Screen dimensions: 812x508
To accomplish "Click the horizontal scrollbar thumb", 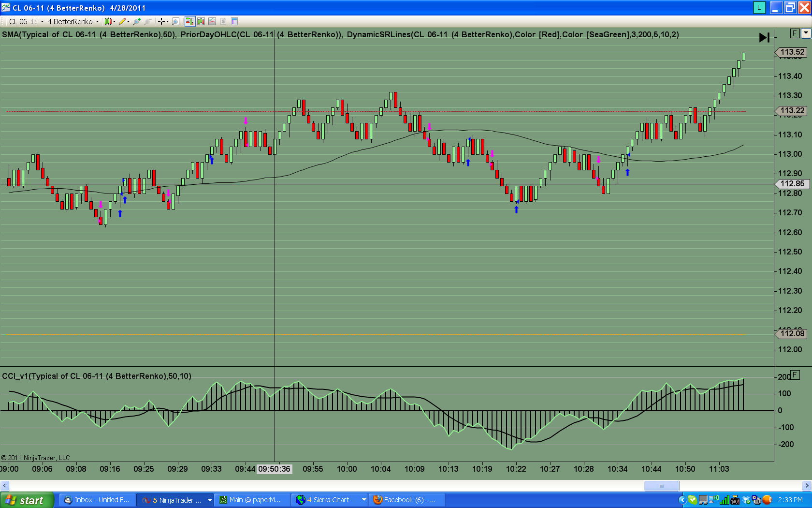I will [x=661, y=486].
